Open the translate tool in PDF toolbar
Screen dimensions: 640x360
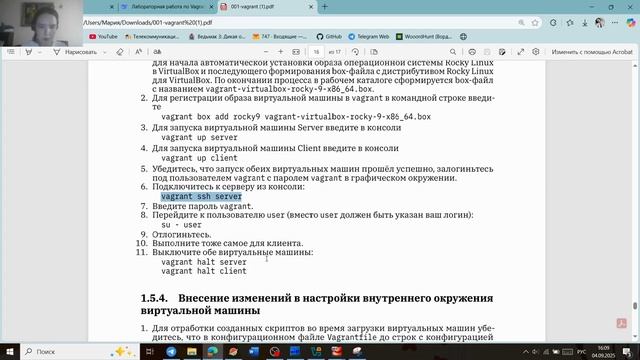[157, 52]
